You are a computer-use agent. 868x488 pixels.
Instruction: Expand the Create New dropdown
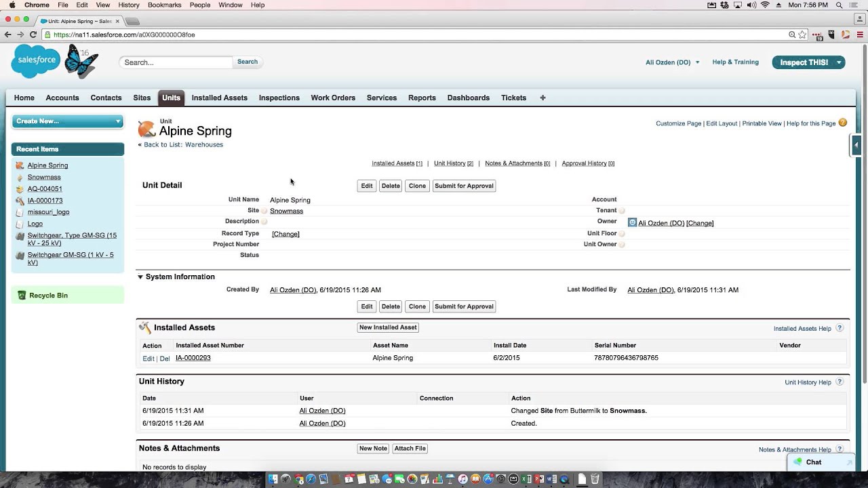(68, 121)
